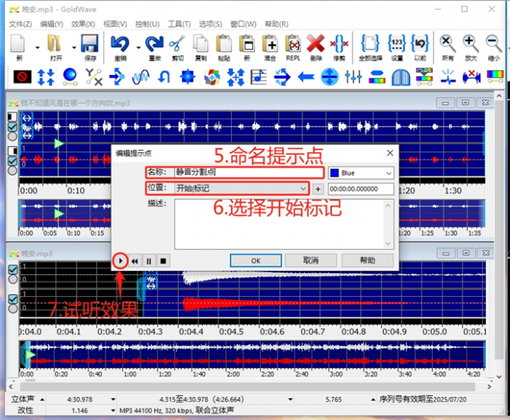The height and width of the screenshot is (420, 510).
Task: Open the 选项(S) menu
Action: coord(211,24)
